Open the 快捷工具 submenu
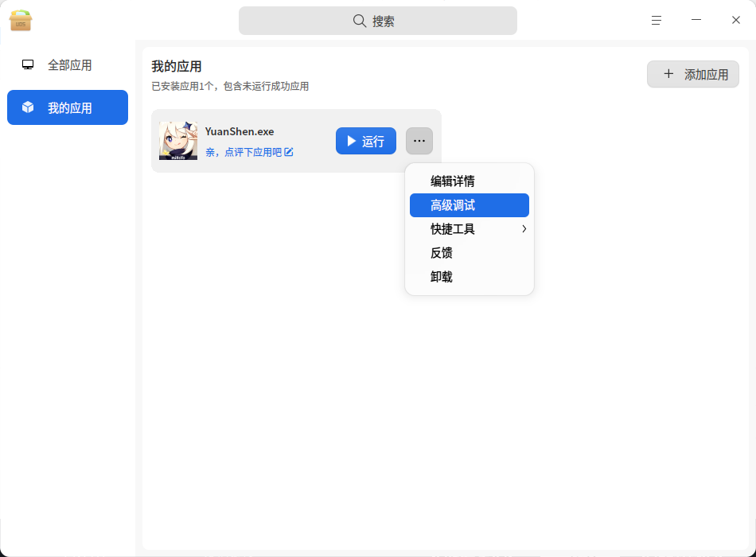 tap(470, 229)
